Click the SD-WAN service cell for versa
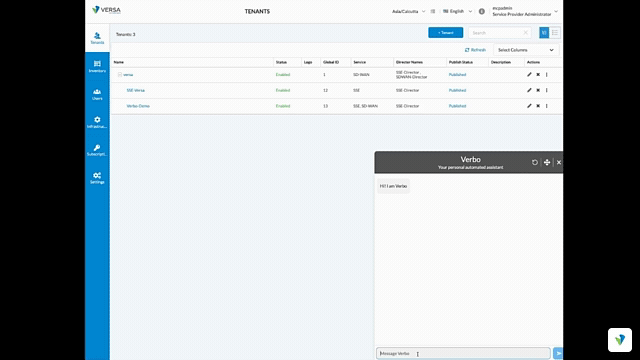The image size is (640, 360). (361, 75)
